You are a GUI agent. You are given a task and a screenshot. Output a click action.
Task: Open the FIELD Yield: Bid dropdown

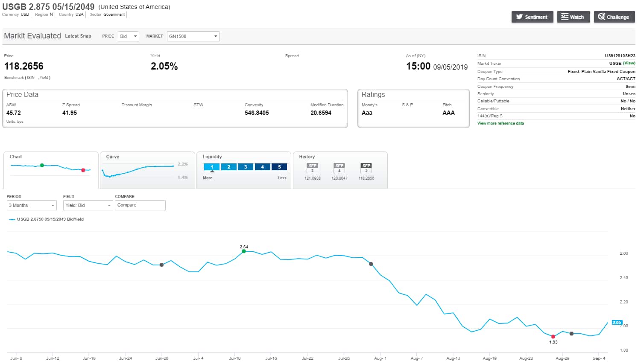[x=88, y=205]
